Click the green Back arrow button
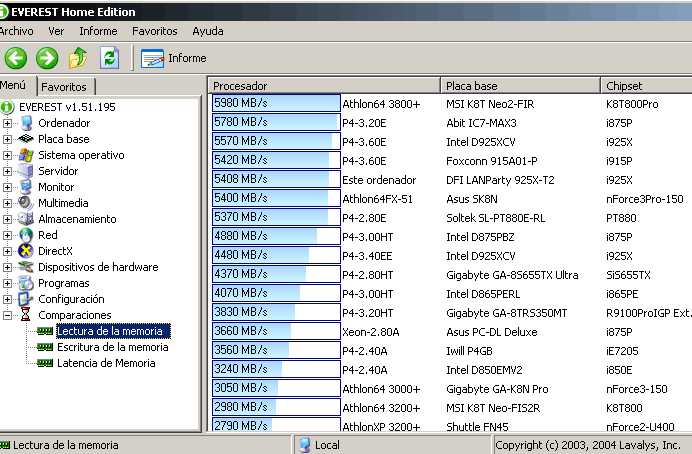Screen dimensions: 692x454 [16, 58]
